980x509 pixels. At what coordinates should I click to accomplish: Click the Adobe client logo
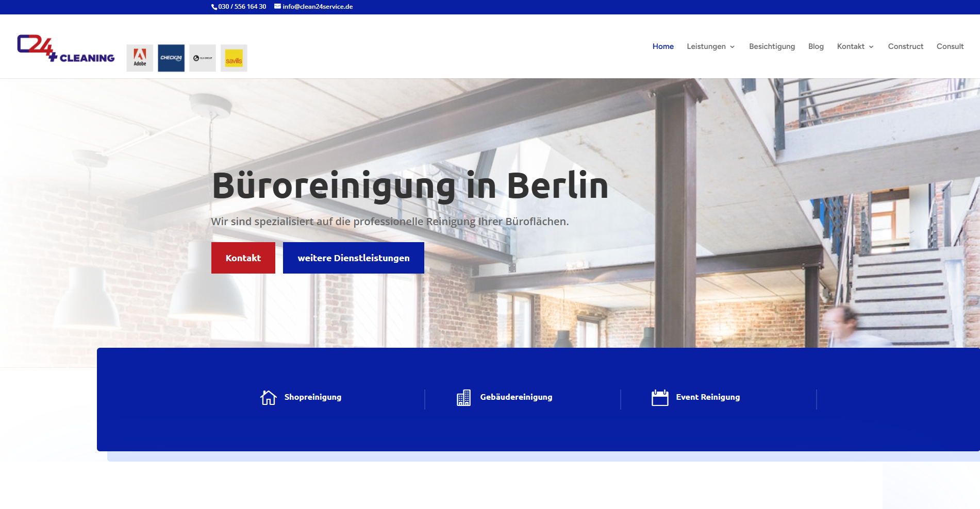click(140, 58)
